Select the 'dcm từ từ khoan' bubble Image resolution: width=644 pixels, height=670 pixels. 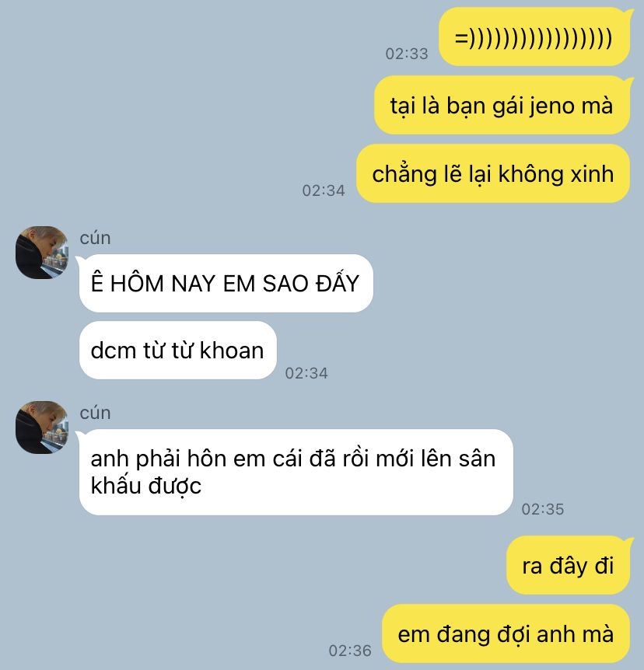[178, 350]
